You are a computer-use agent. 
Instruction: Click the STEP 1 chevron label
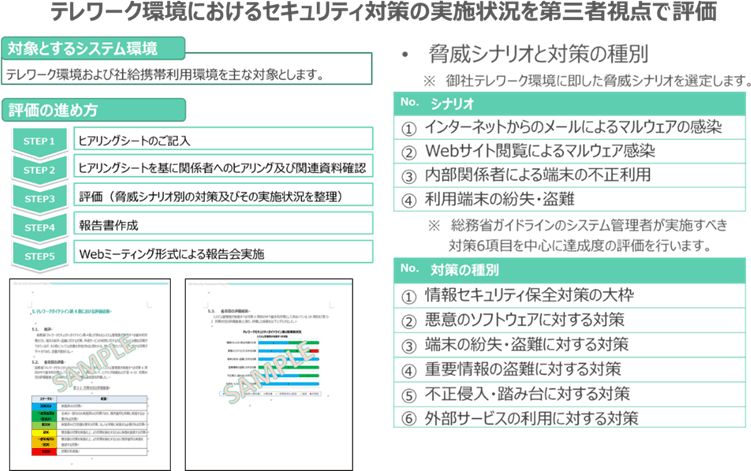pyautogui.click(x=40, y=141)
